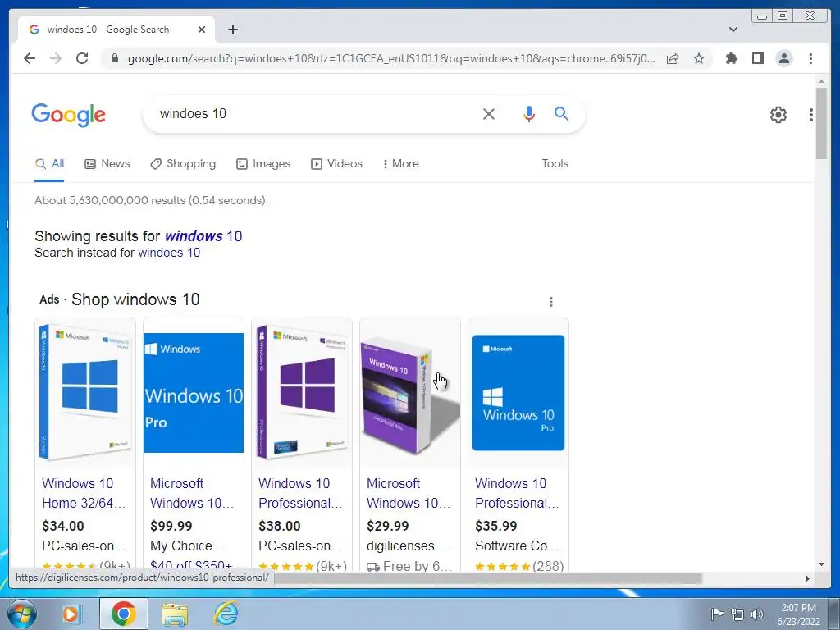Open search Tools

pos(555,163)
